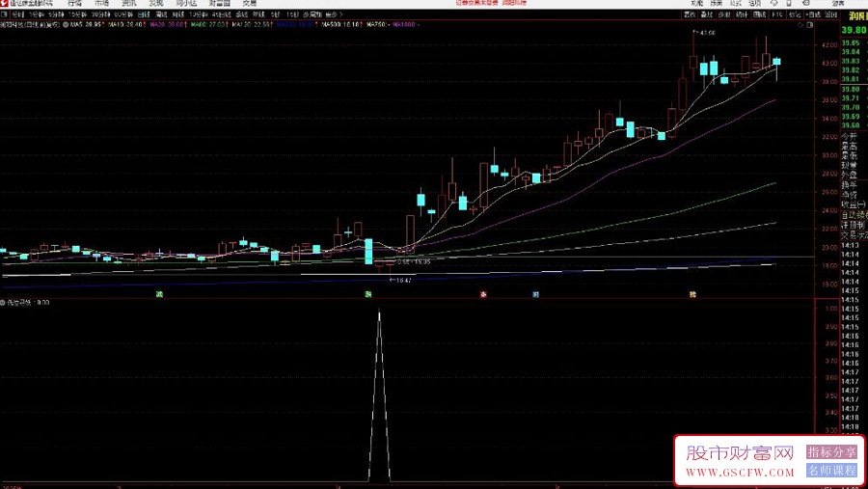
Task: Open the 行情 menu
Action: [x=74, y=3]
